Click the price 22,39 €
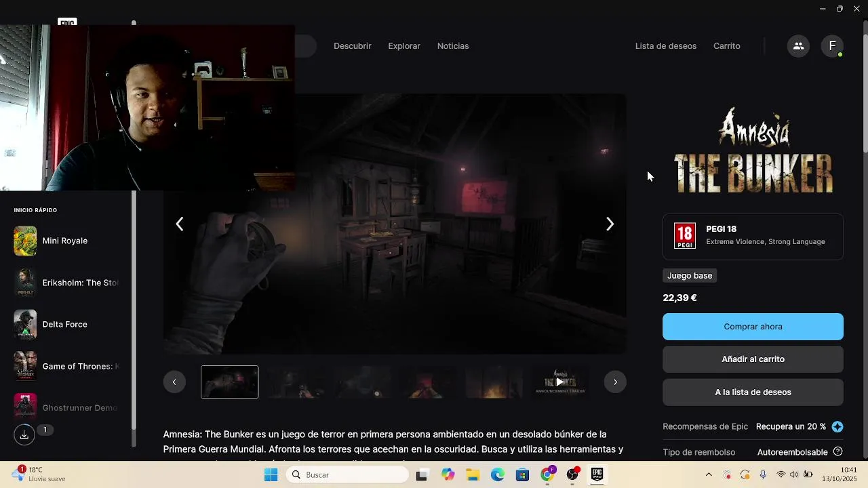Screen dimensions: 868x488 coord(679,298)
